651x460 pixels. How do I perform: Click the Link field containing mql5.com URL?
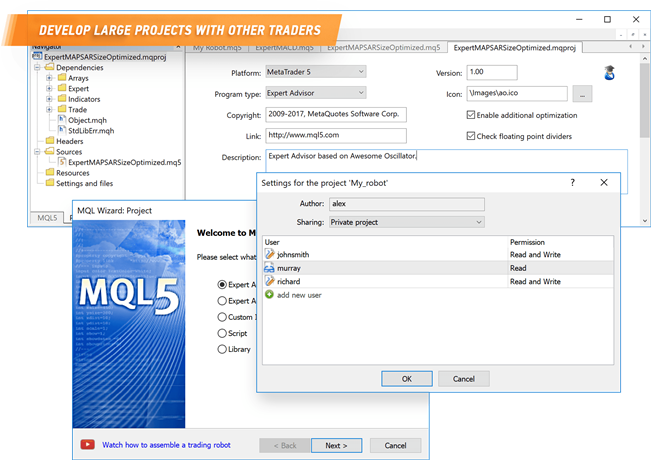(x=335, y=136)
